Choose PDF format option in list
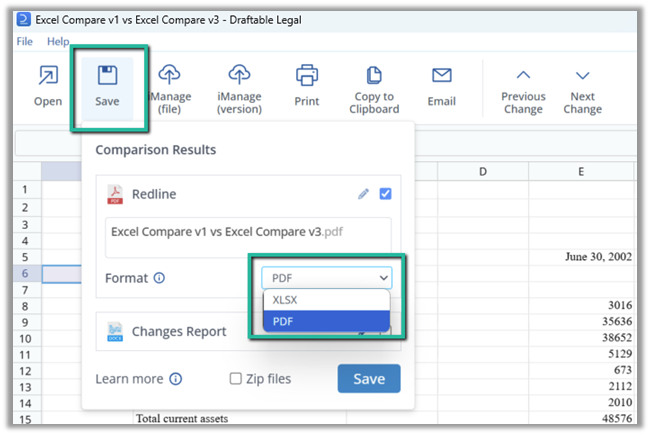 click(x=327, y=321)
